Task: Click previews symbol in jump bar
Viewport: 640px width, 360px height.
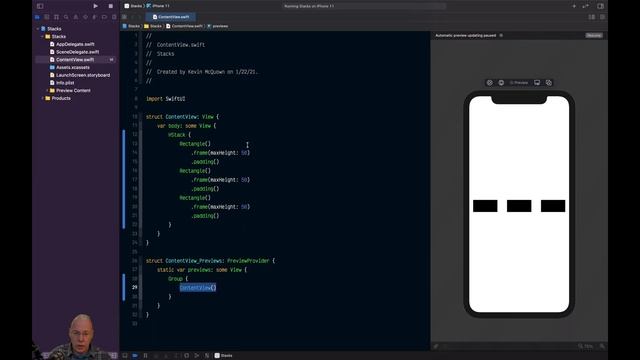Action: pos(218,26)
